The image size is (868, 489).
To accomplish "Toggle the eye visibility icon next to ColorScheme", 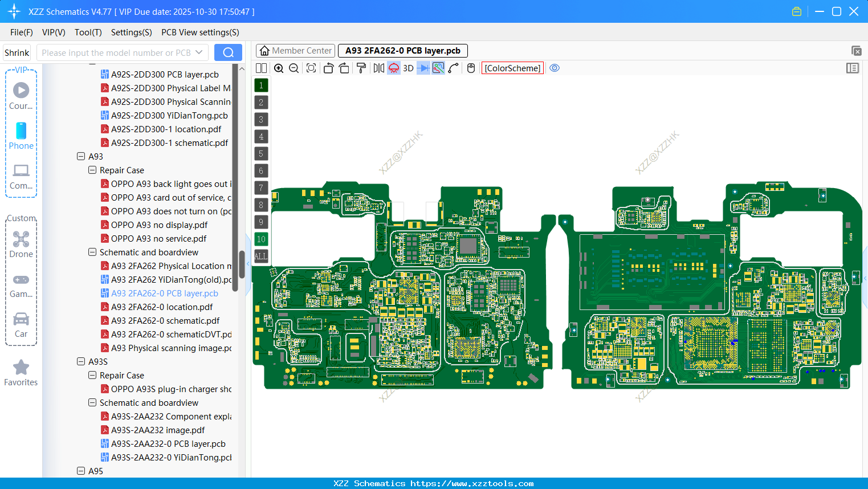I will point(555,68).
